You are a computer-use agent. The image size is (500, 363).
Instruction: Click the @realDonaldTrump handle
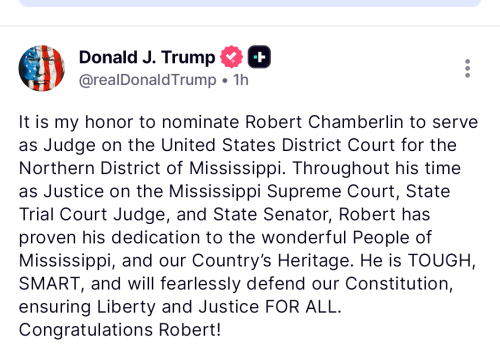pyautogui.click(x=148, y=80)
